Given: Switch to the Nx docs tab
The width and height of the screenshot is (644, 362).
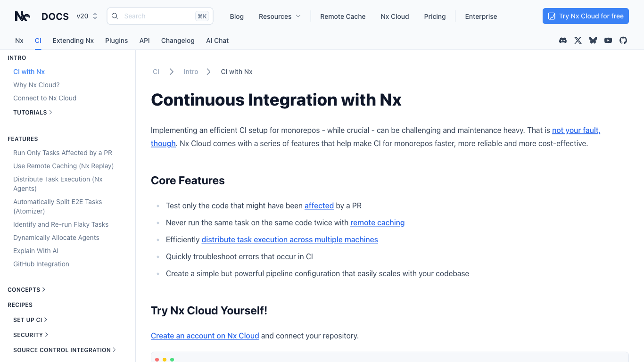Looking at the screenshot, I should [19, 41].
